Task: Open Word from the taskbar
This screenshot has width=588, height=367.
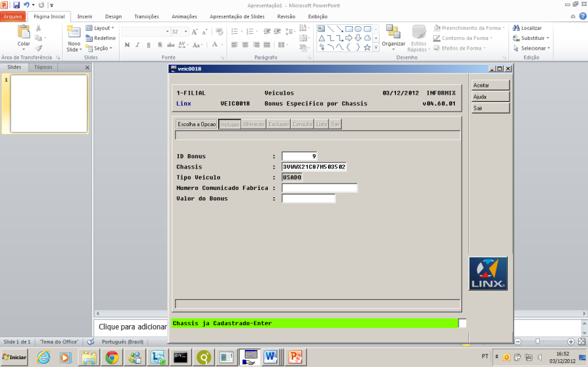Action: click(x=270, y=357)
